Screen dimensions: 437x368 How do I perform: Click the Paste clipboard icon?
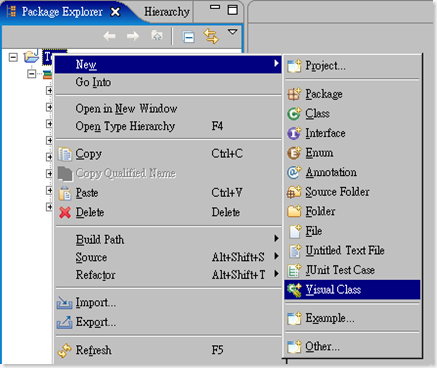(65, 193)
